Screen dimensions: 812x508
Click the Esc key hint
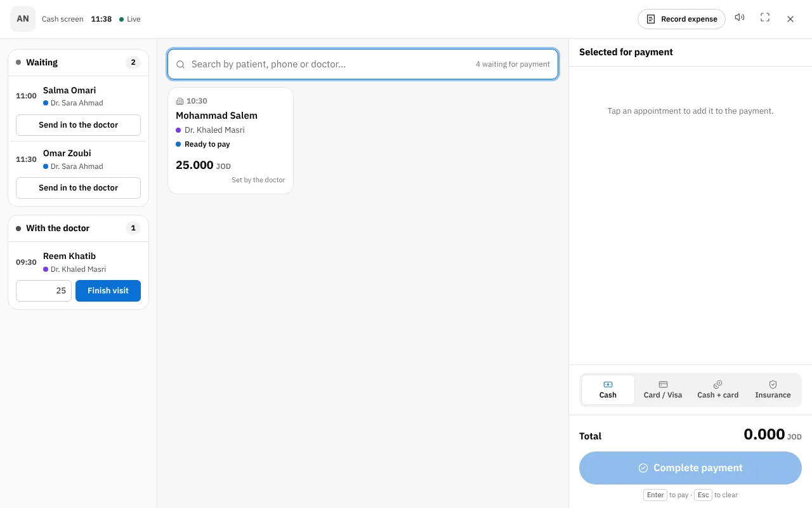(x=703, y=495)
